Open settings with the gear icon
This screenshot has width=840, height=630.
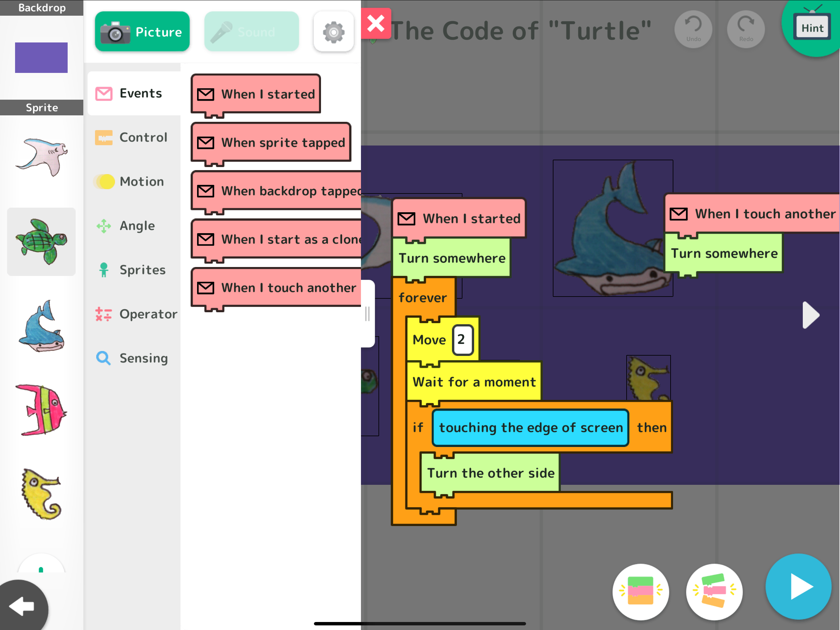(333, 32)
